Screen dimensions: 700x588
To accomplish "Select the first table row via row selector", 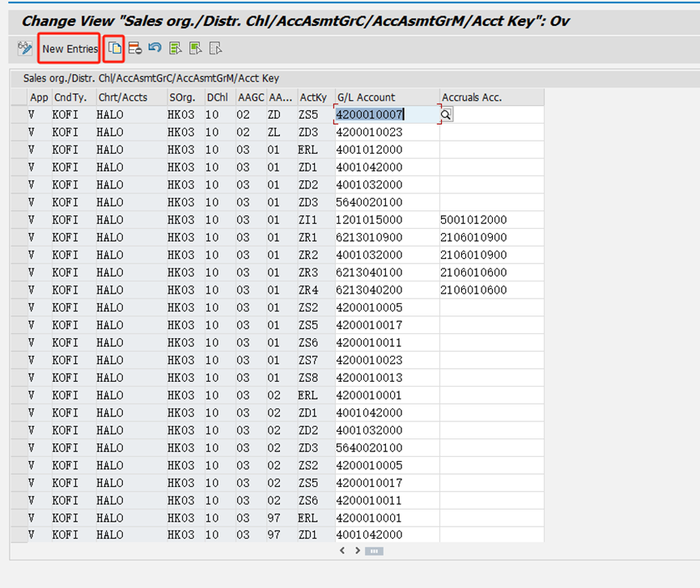I will 19,115.
